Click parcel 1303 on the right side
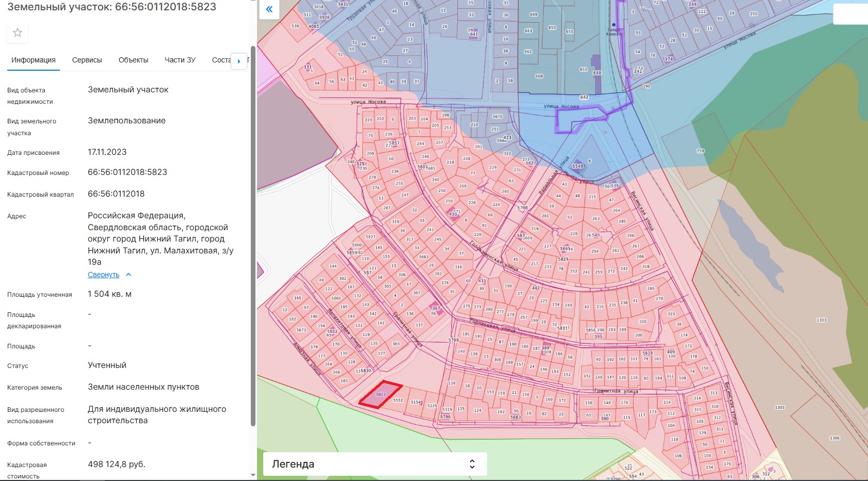868x481 pixels. 822,320
